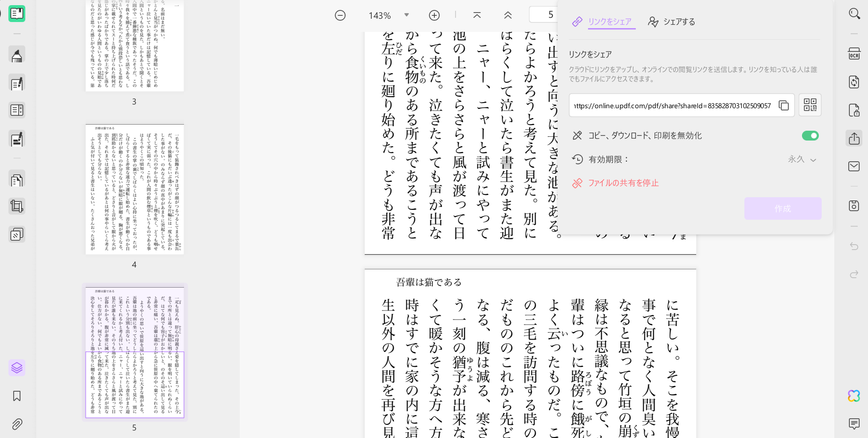Go to the previous page
Image resolution: width=868 pixels, height=438 pixels.
pyautogui.click(x=508, y=15)
